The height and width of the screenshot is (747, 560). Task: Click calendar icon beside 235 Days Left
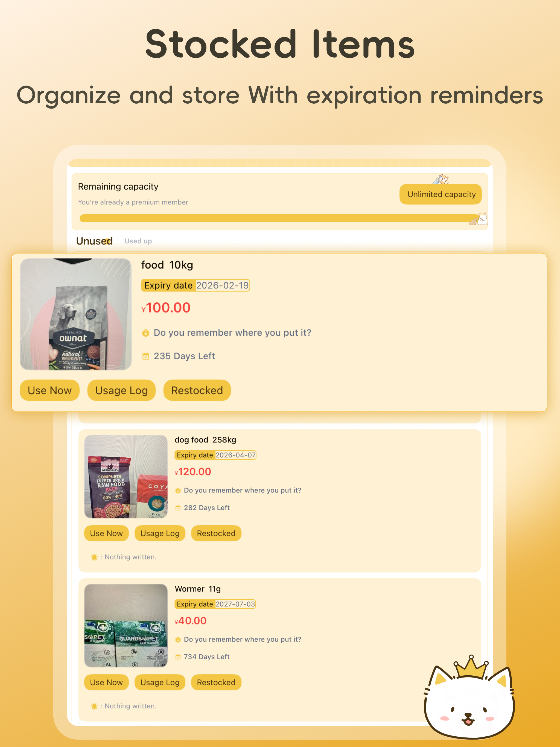click(x=145, y=356)
